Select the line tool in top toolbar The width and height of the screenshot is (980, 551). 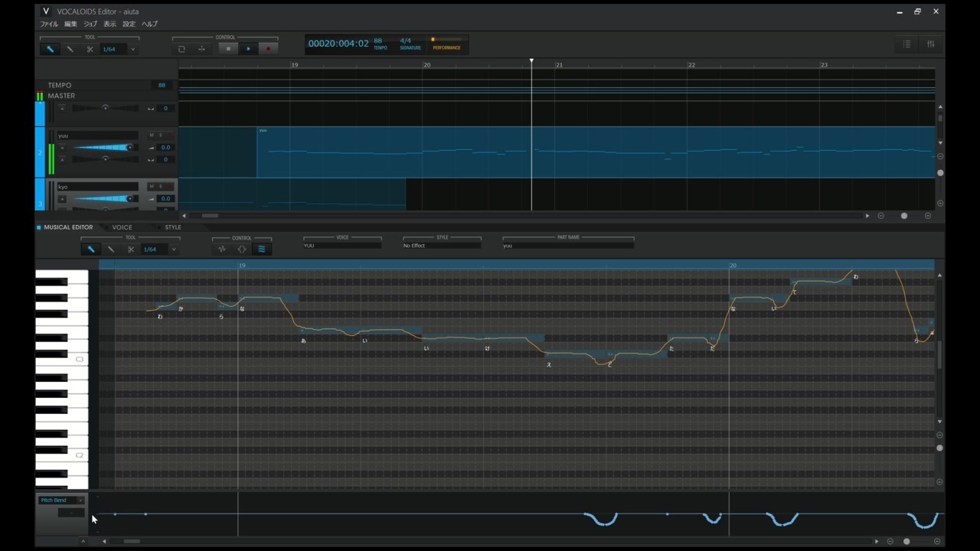pyautogui.click(x=70, y=49)
